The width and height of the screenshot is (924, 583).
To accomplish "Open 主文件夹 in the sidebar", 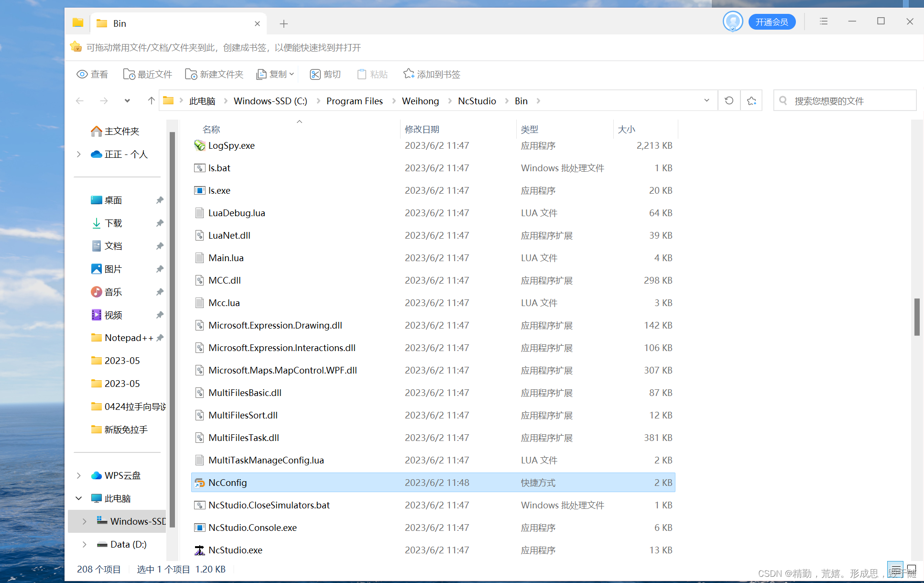I will point(115,131).
